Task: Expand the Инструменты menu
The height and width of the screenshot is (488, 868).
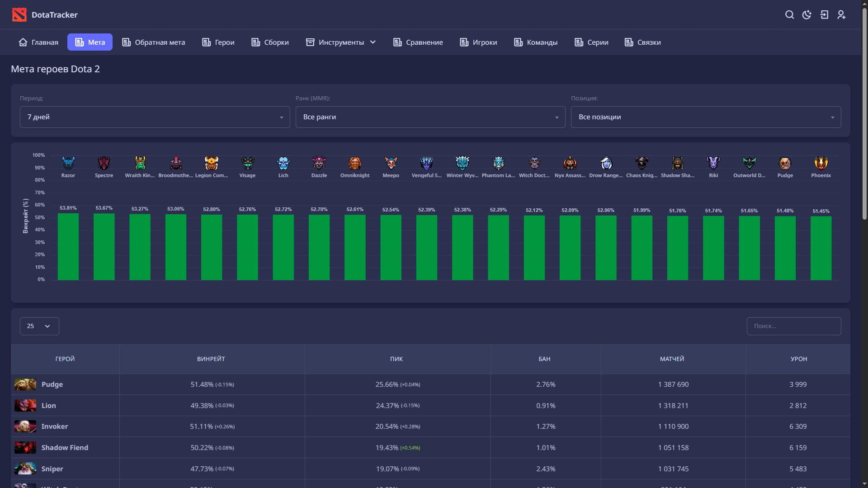Action: pyautogui.click(x=341, y=42)
